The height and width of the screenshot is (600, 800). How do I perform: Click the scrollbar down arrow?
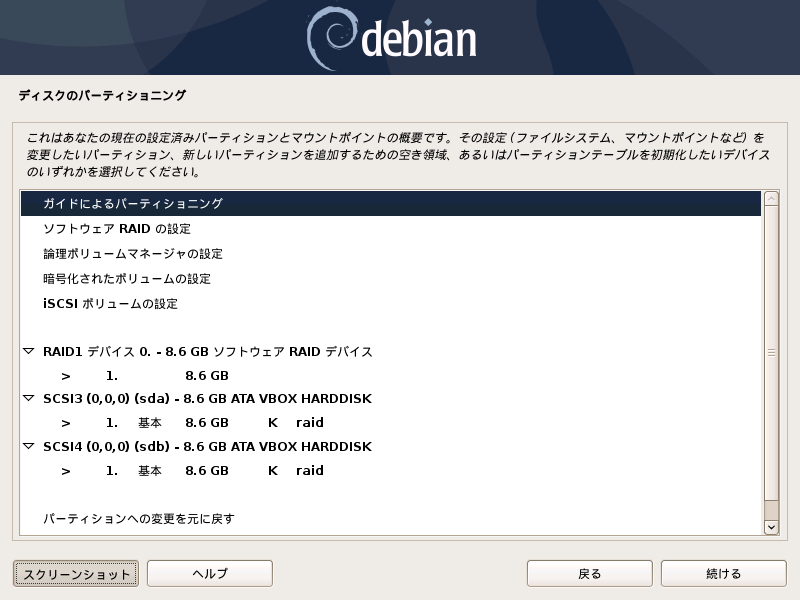(771, 527)
